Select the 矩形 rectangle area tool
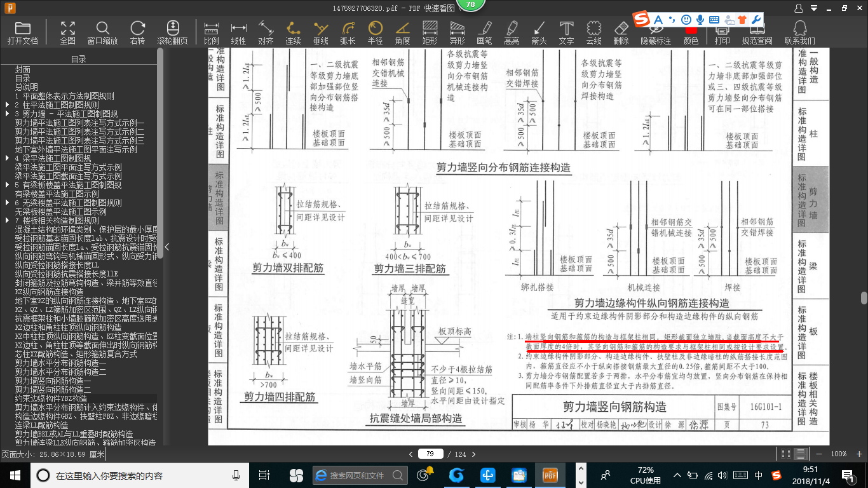The width and height of the screenshot is (868, 488). (430, 32)
